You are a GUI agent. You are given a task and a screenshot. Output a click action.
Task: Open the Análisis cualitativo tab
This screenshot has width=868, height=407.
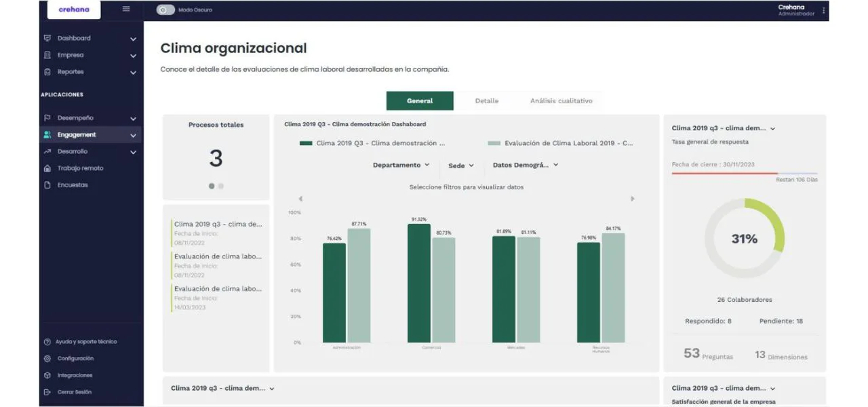(x=561, y=100)
